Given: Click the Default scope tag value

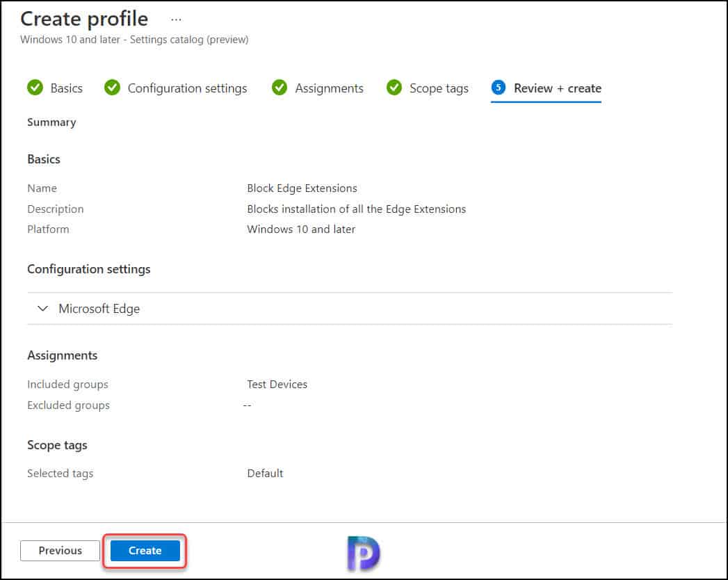Looking at the screenshot, I should click(265, 473).
